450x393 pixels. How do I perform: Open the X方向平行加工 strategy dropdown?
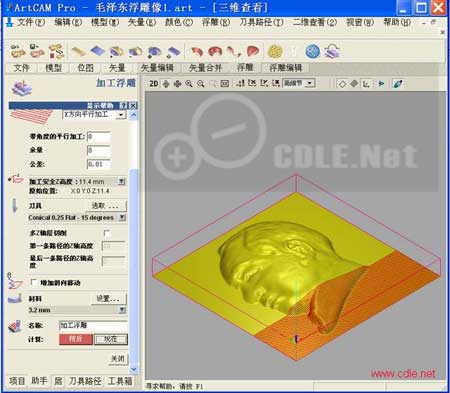pyautogui.click(x=121, y=115)
